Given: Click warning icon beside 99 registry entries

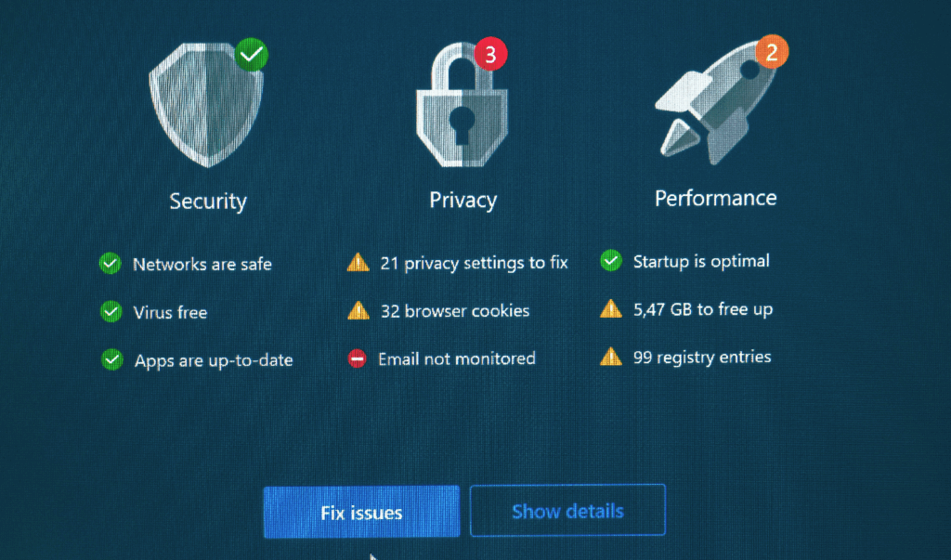Looking at the screenshot, I should pos(610,357).
